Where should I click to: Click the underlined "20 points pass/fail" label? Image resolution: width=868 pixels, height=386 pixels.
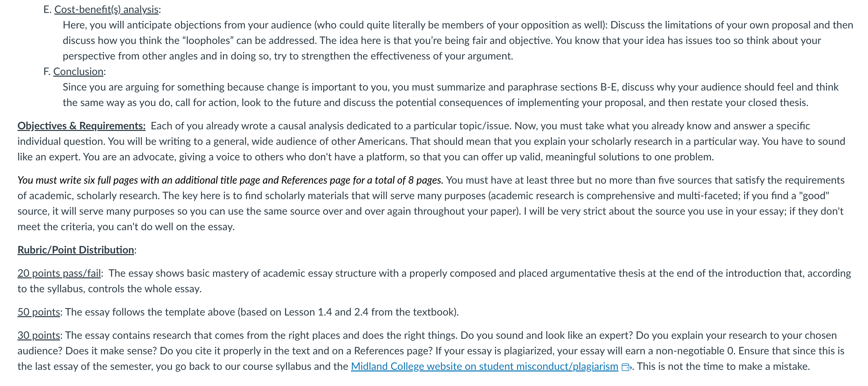(59, 273)
